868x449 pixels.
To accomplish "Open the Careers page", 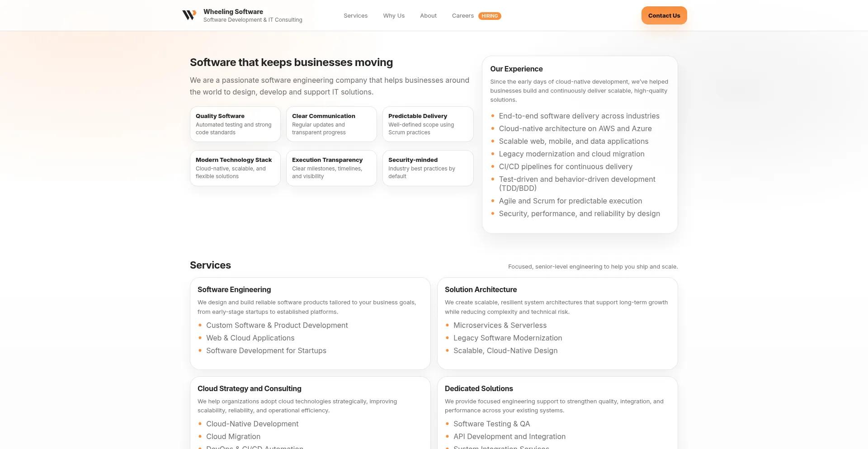I will pos(462,15).
